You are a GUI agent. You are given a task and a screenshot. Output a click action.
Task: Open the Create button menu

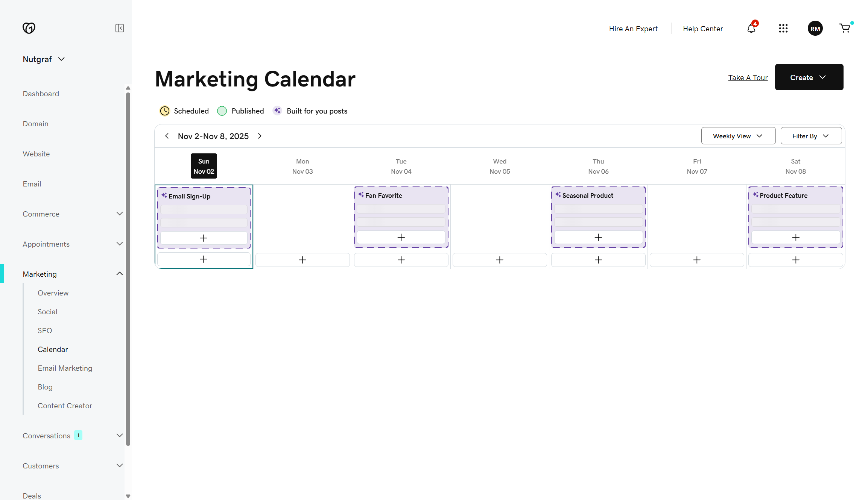[x=809, y=77]
